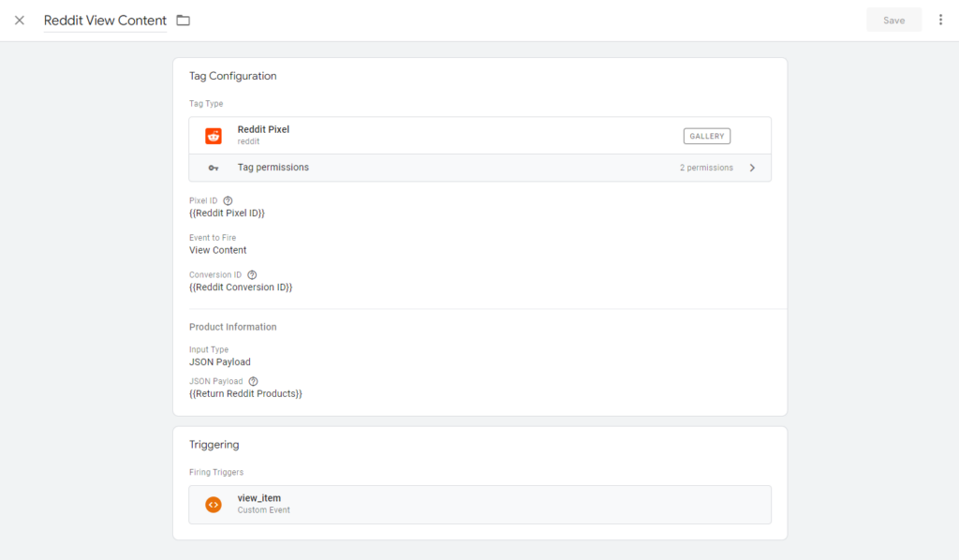Click the help icon next to Conversion ID
Image resolution: width=959 pixels, height=560 pixels.
pyautogui.click(x=252, y=275)
